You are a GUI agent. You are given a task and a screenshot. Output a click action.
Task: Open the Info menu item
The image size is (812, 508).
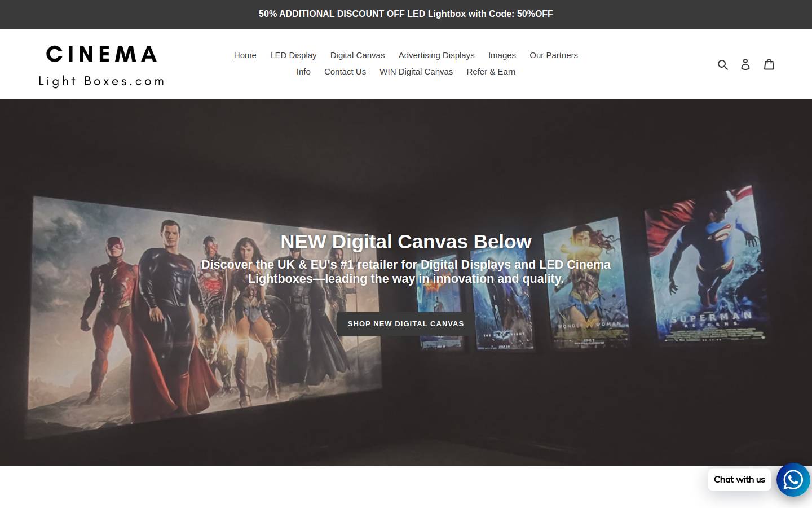pos(303,72)
